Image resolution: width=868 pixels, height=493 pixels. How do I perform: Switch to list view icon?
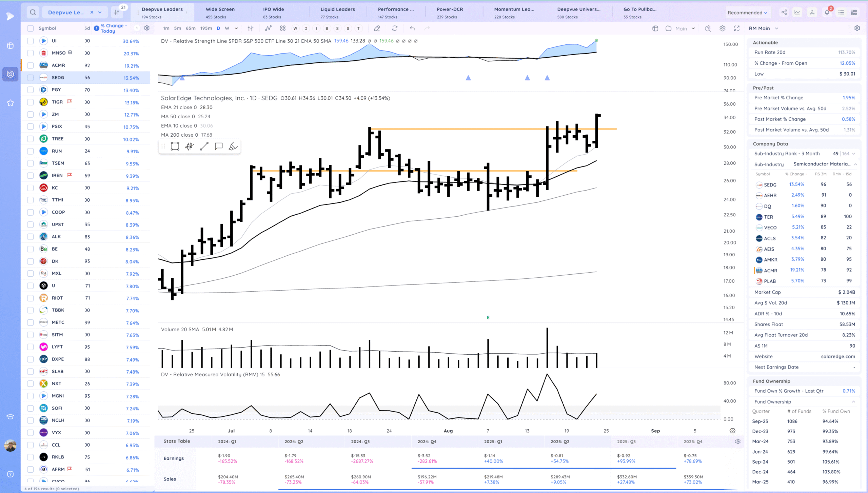point(841,13)
